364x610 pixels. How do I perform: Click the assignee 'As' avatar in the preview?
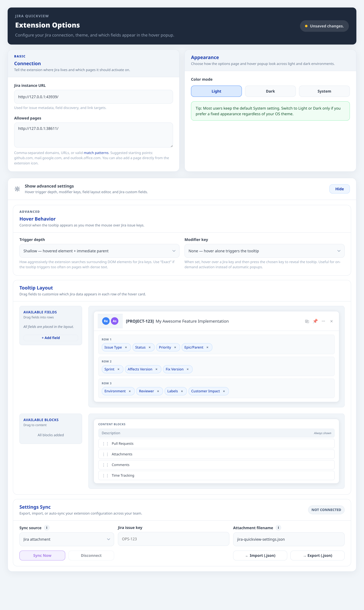click(x=114, y=321)
